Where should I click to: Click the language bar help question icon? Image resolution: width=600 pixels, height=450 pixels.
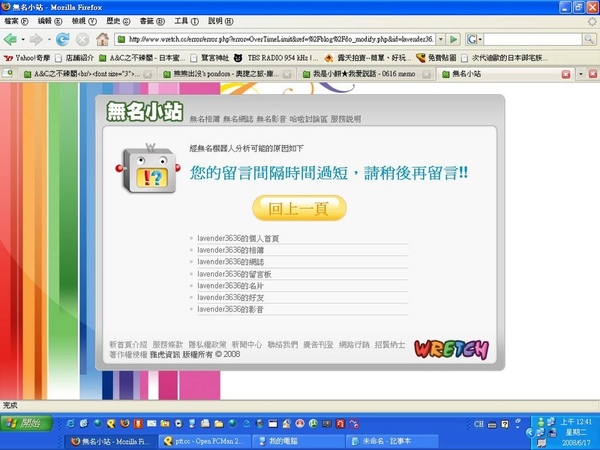(505, 424)
